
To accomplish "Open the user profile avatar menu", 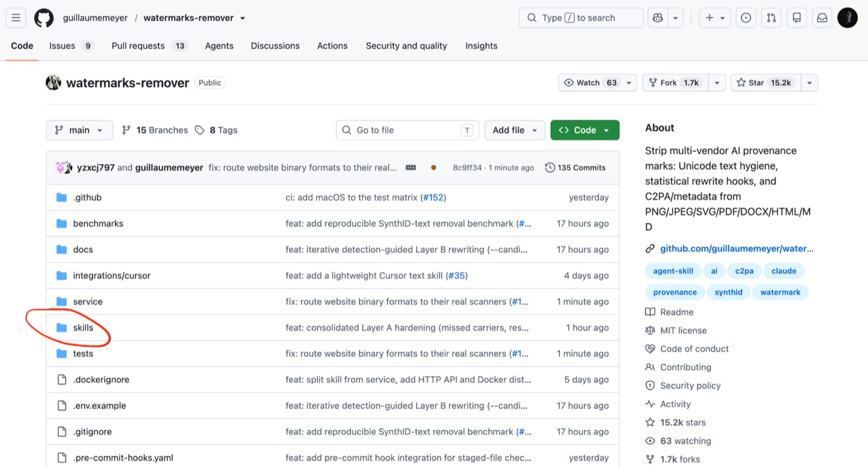I will (x=848, y=18).
